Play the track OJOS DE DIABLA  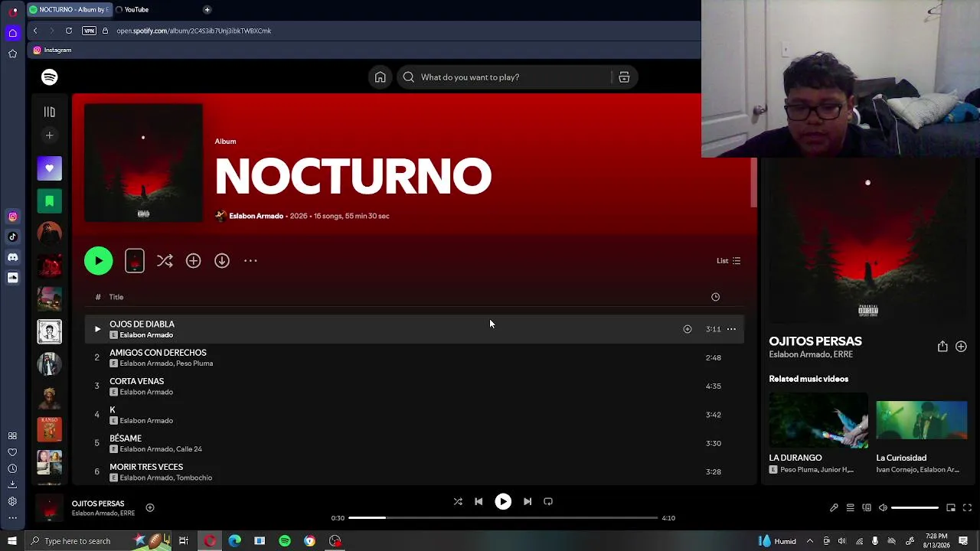click(97, 329)
